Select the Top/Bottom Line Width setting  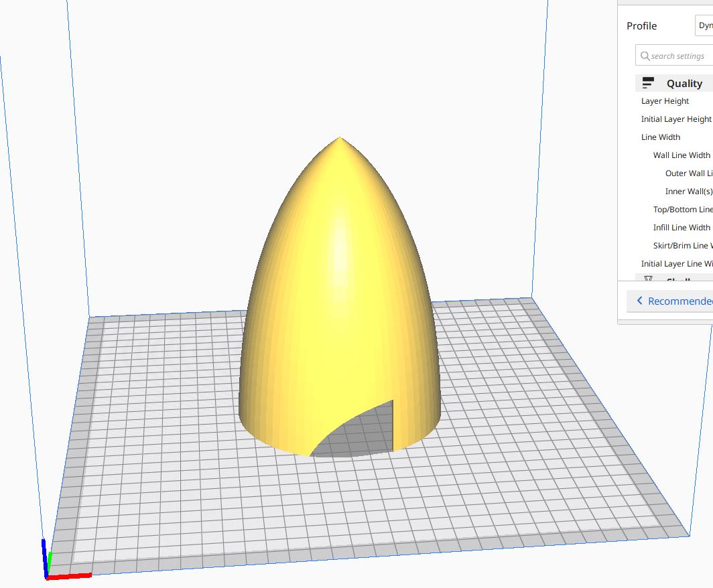click(682, 210)
